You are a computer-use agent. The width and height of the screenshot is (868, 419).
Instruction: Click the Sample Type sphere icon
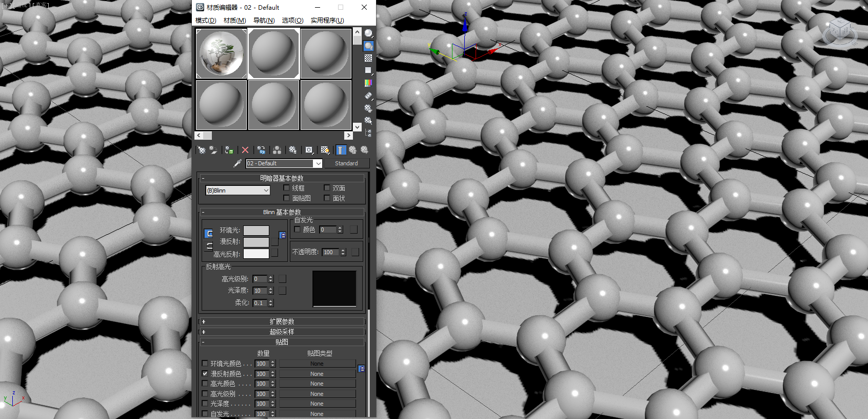tap(368, 33)
